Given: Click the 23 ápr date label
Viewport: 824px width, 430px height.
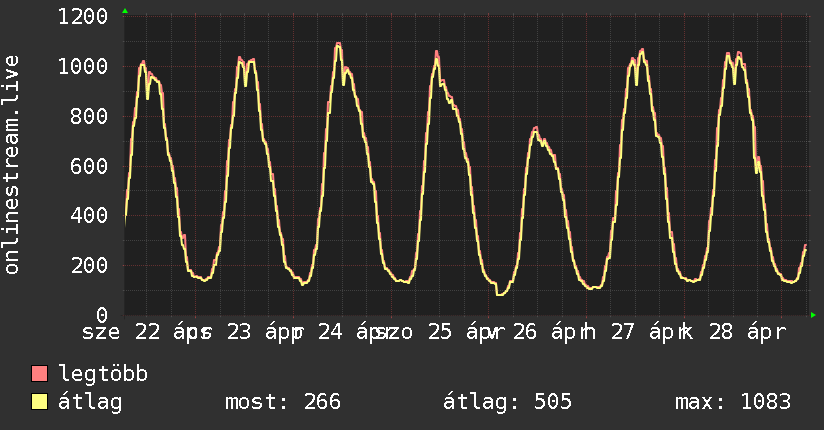Looking at the screenshot, I should (259, 331).
